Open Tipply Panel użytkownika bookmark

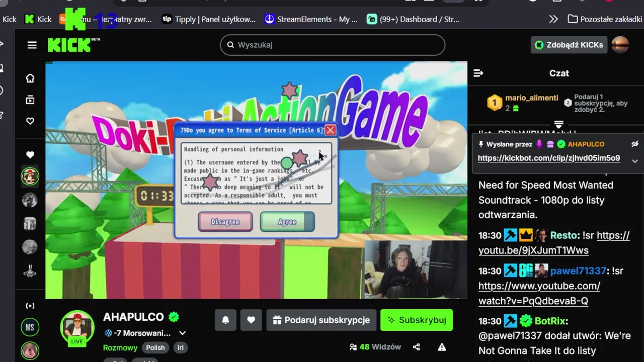209,19
